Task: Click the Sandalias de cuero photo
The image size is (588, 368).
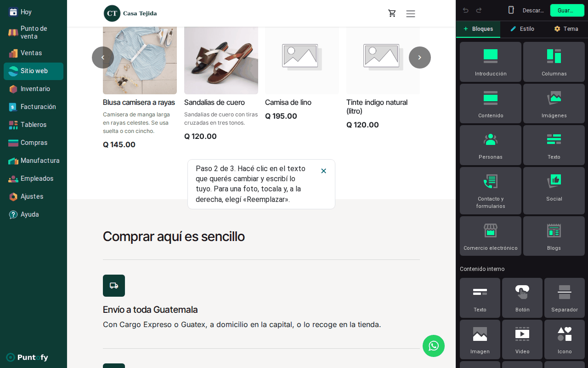Action: (221, 60)
